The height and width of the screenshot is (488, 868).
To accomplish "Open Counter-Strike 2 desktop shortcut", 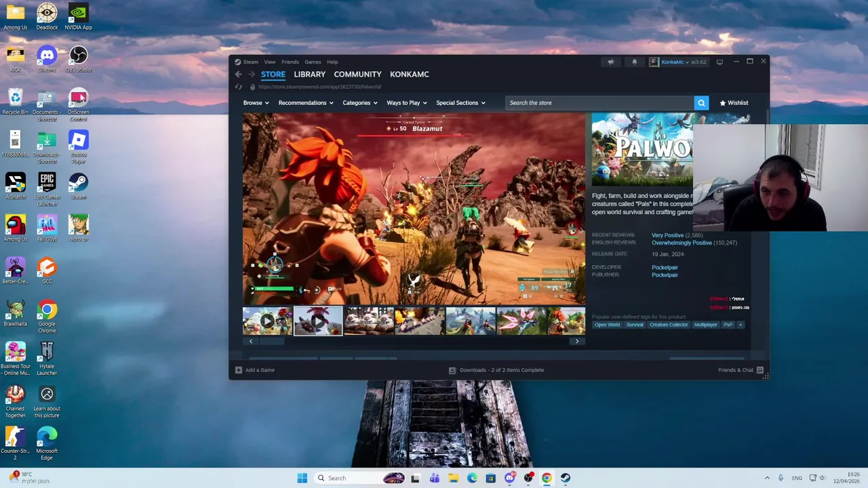I will click(x=16, y=444).
